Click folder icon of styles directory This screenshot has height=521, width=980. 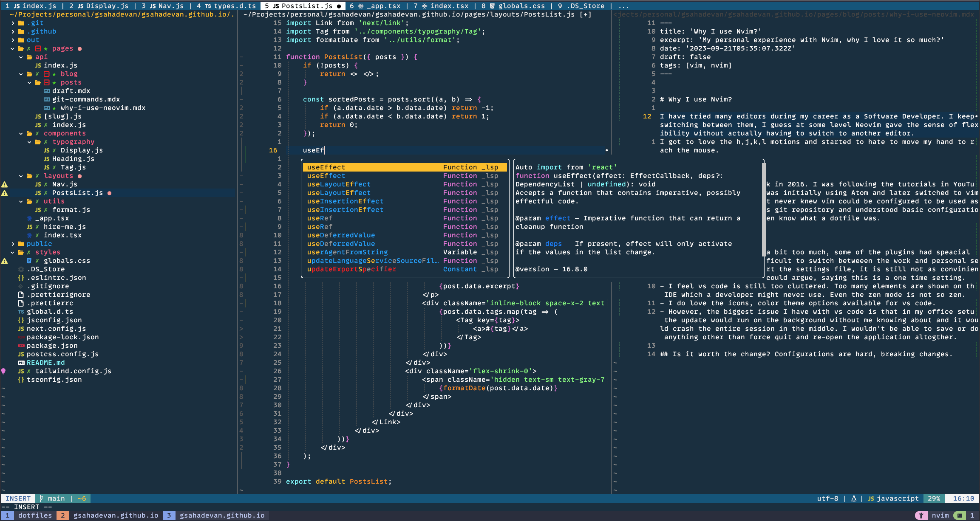[21, 252]
